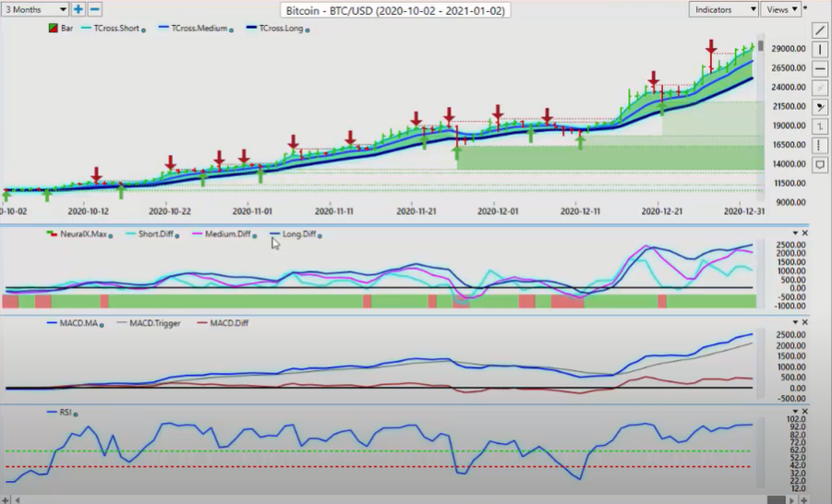This screenshot has width=832, height=504.
Task: Open the 3 Months time range dropdown
Action: [x=35, y=9]
